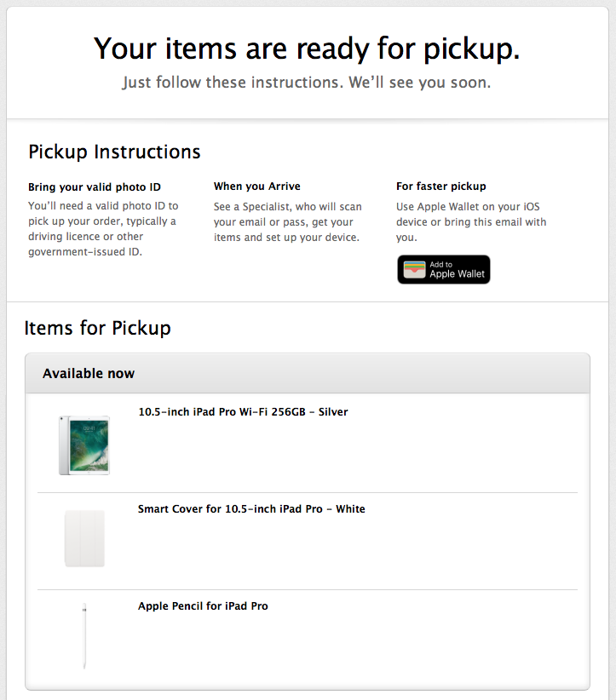Viewport: 616px width, 700px height.
Task: Click the For faster pickup heading
Action: [x=441, y=186]
